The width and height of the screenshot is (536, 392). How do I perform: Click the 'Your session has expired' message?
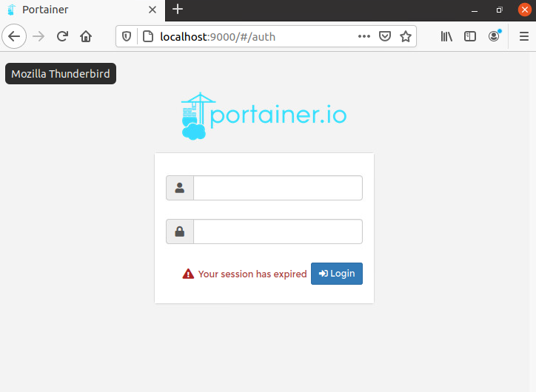(252, 274)
